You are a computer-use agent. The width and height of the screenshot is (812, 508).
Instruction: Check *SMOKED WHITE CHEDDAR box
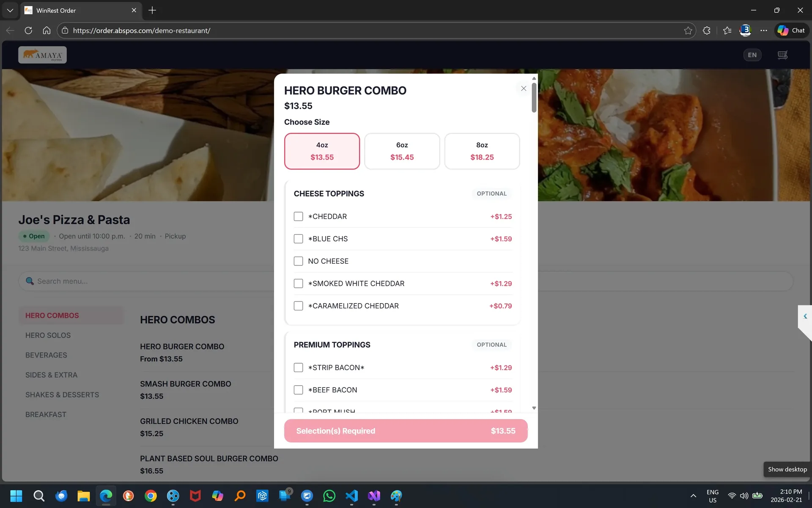(x=298, y=284)
